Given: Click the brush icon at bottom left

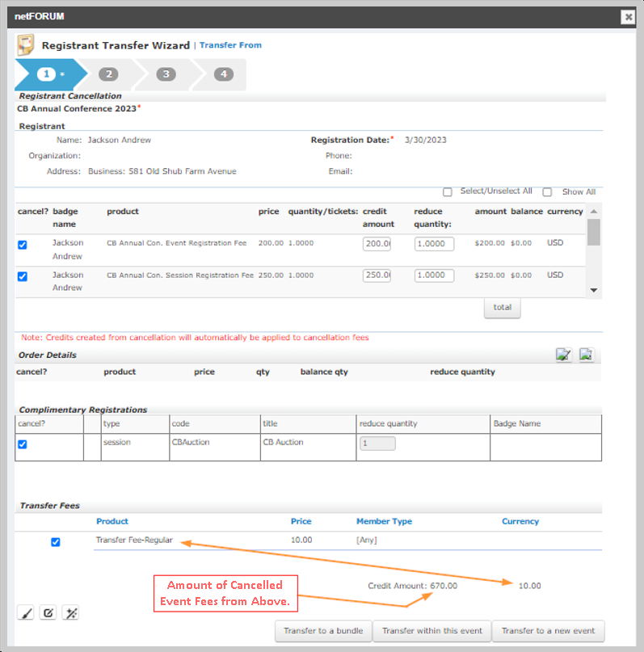Looking at the screenshot, I should click(x=26, y=613).
